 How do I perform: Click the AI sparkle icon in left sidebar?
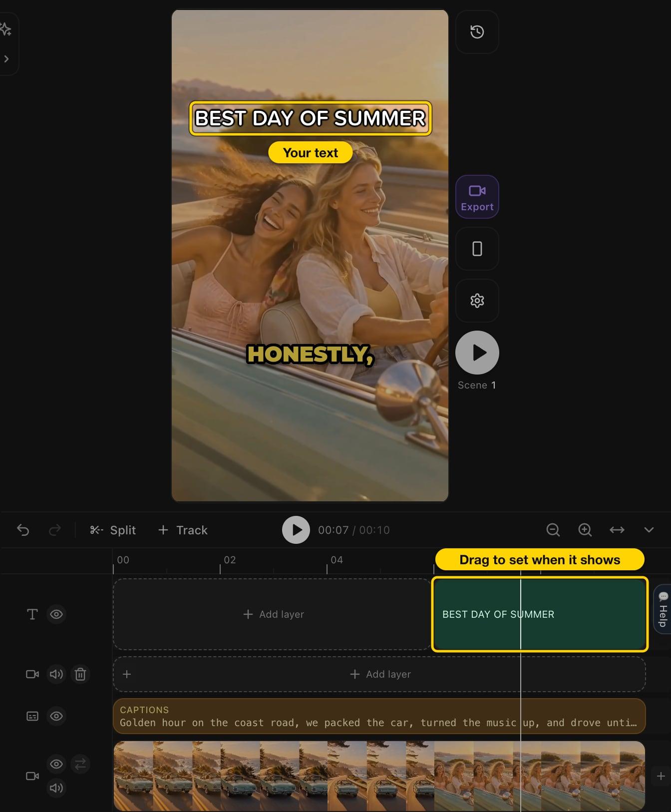[x=6, y=29]
